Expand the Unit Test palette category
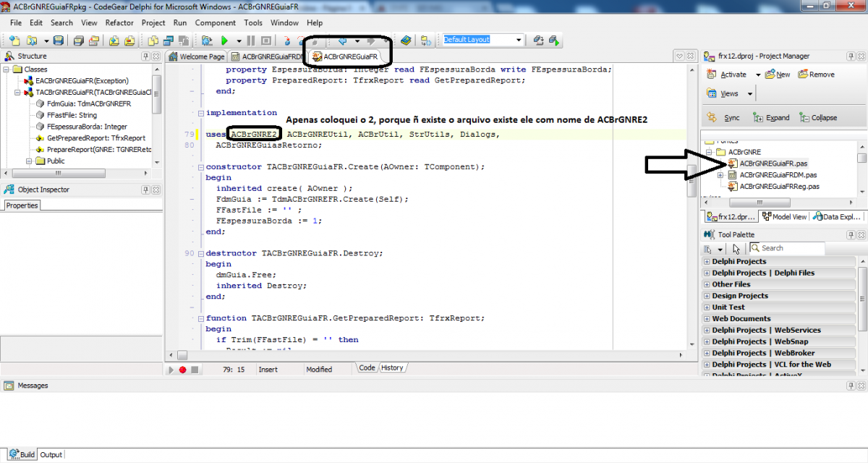Viewport: 868px width, 463px height. [x=707, y=307]
